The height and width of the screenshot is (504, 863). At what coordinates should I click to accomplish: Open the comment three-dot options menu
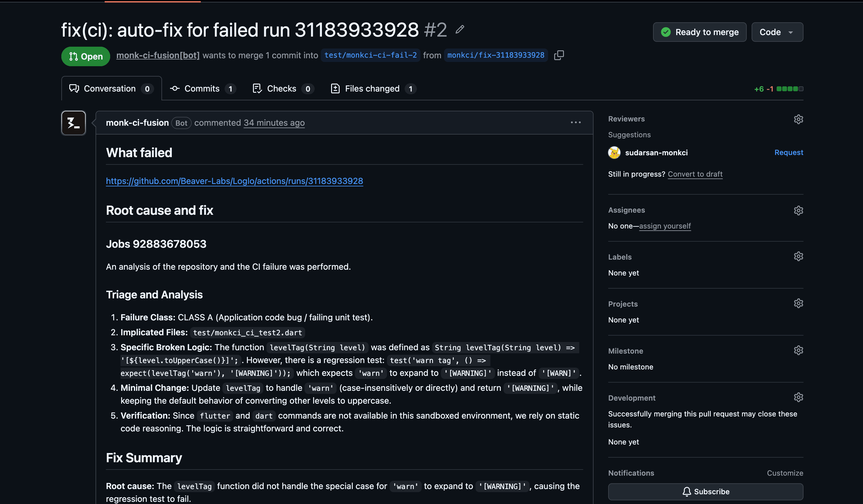click(576, 123)
